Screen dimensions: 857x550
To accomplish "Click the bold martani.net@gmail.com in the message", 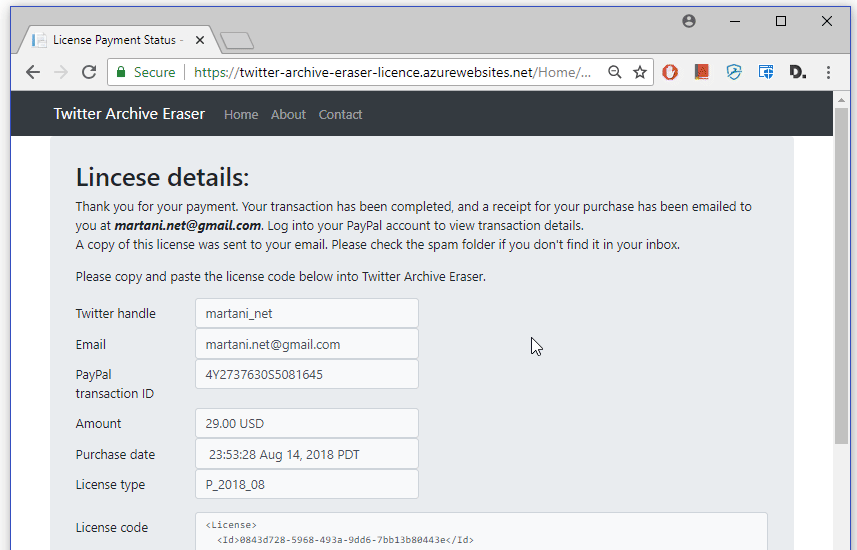I will [x=187, y=225].
